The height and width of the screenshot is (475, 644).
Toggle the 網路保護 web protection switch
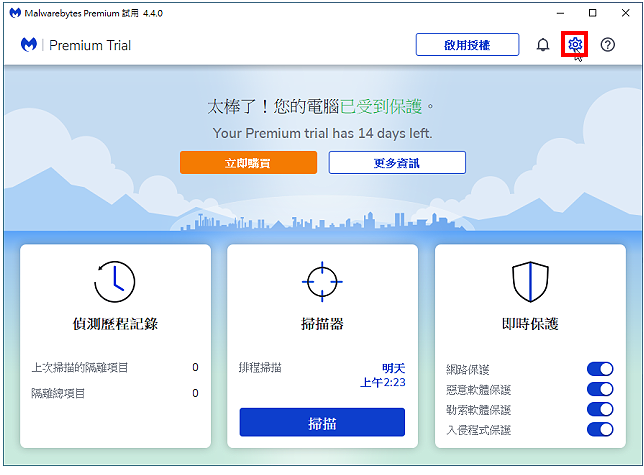click(x=600, y=369)
